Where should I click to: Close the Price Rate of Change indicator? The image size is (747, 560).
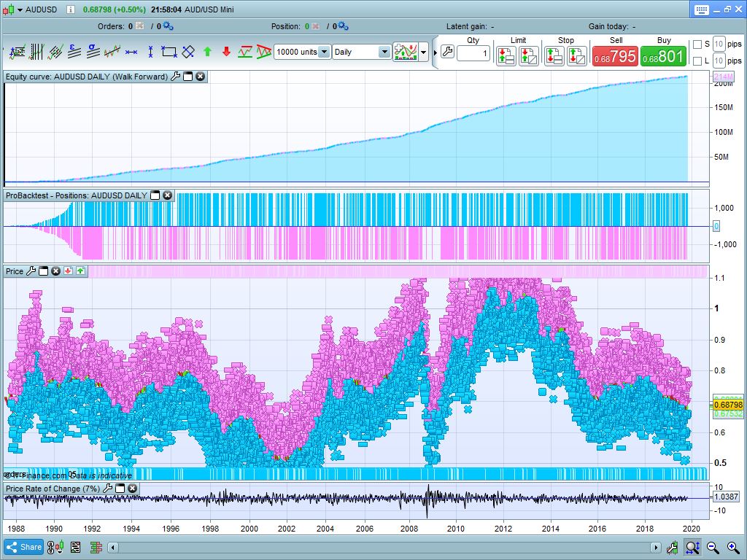pyautogui.click(x=132, y=489)
